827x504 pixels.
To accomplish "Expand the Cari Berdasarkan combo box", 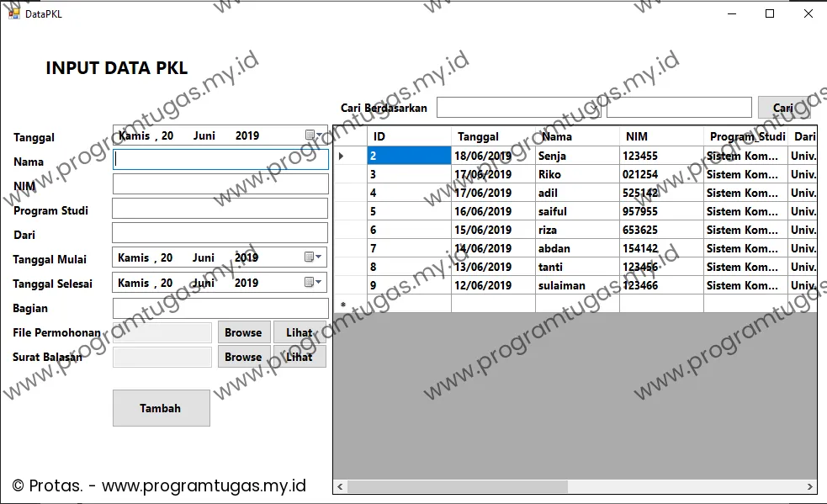I will (x=594, y=108).
